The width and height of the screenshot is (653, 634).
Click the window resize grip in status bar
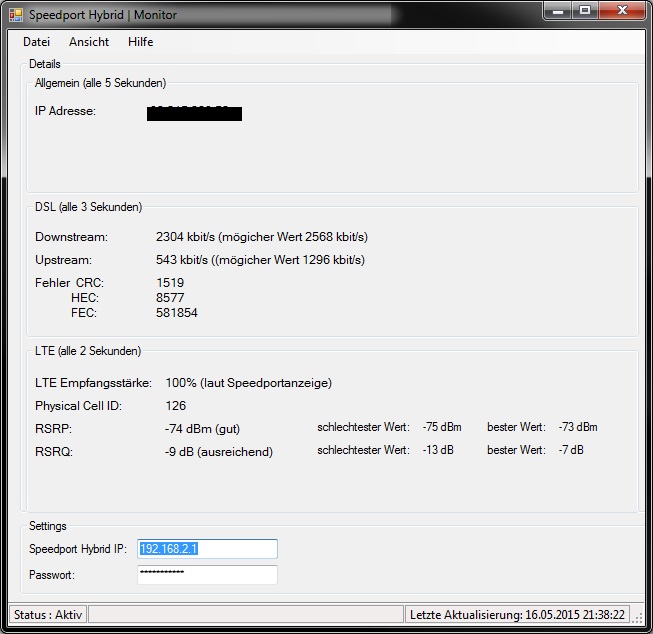(637, 618)
